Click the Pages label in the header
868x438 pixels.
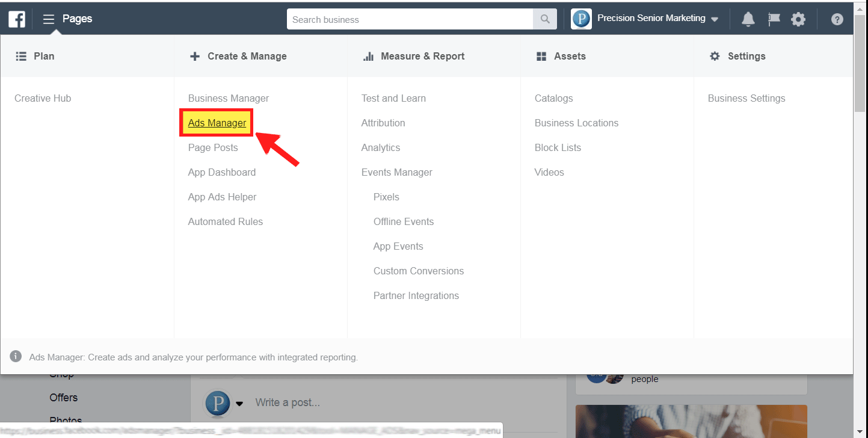(x=78, y=19)
